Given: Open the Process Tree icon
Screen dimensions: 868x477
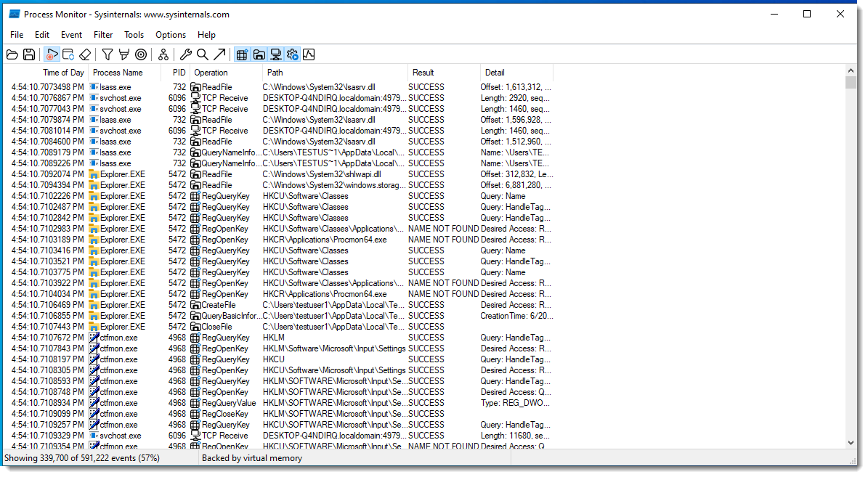Looking at the screenshot, I should (x=163, y=54).
